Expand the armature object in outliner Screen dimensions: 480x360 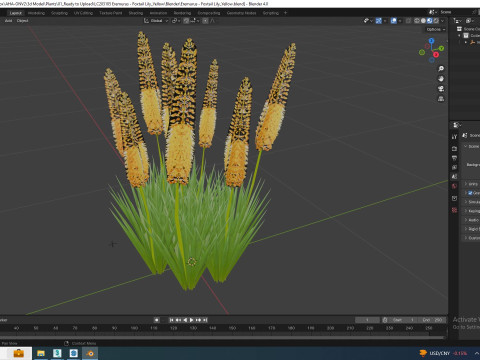(466, 42)
